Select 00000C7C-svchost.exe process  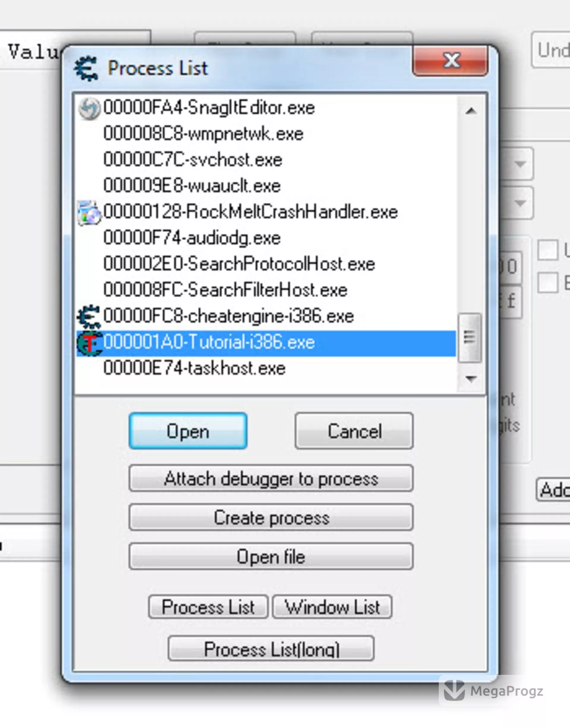(266, 160)
